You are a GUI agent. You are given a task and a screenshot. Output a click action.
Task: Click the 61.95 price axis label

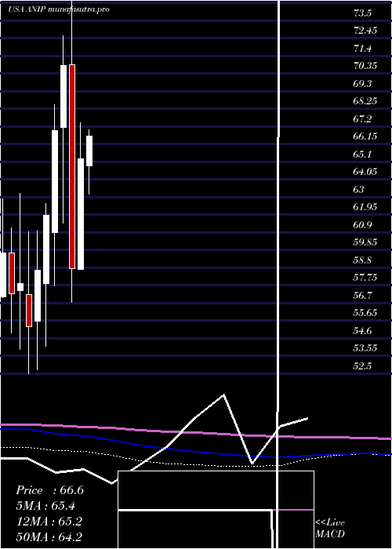tap(365, 207)
